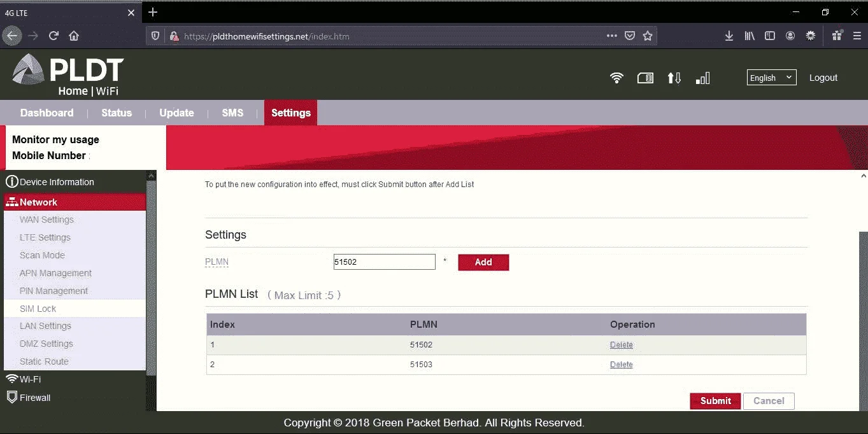868x434 pixels.
Task: Reload the page with refresh icon
Action: click(53, 36)
